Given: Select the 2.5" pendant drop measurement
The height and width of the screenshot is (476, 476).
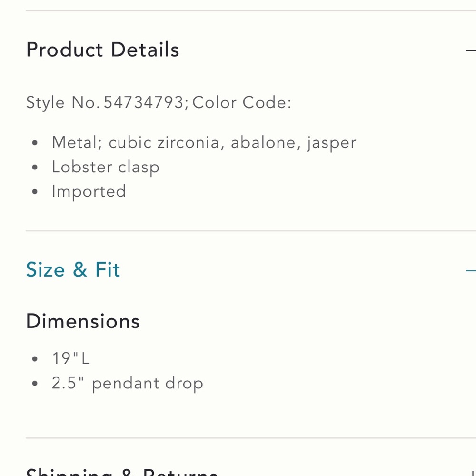Looking at the screenshot, I should pyautogui.click(x=127, y=383).
